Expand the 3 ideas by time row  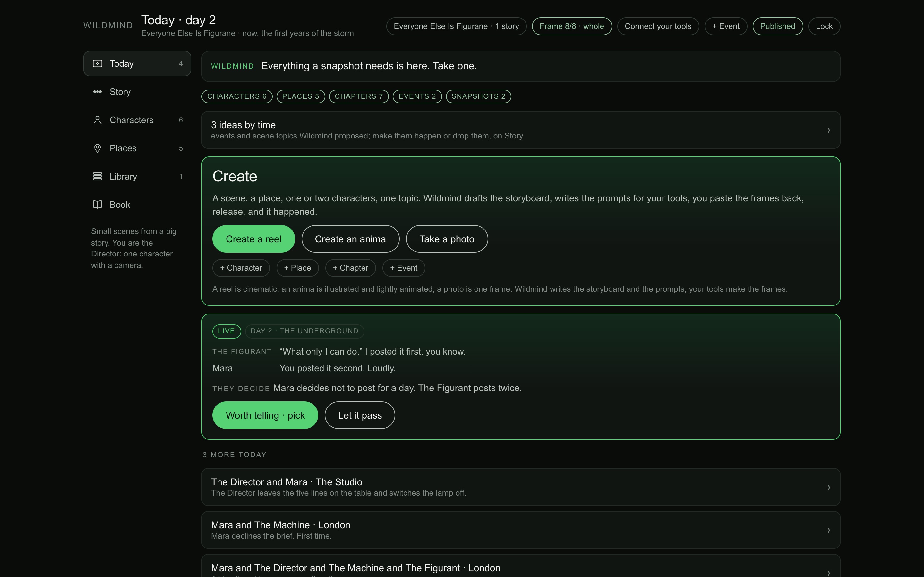click(x=521, y=130)
